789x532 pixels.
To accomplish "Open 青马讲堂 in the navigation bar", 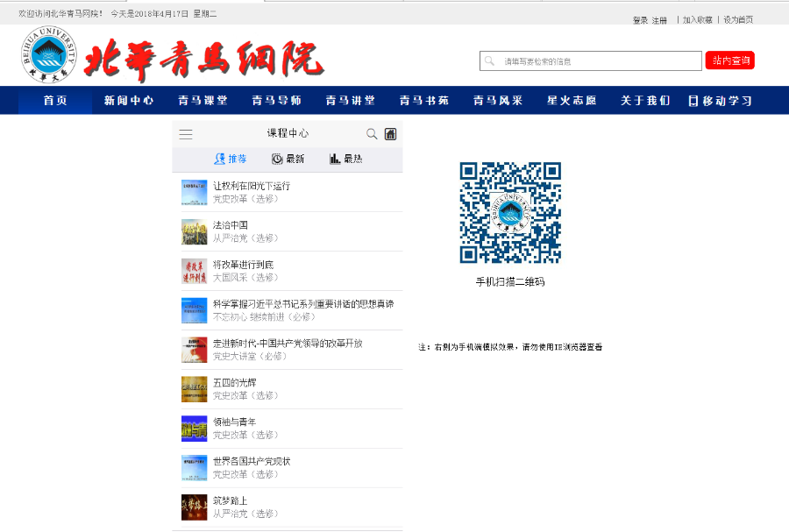I will 350,101.
